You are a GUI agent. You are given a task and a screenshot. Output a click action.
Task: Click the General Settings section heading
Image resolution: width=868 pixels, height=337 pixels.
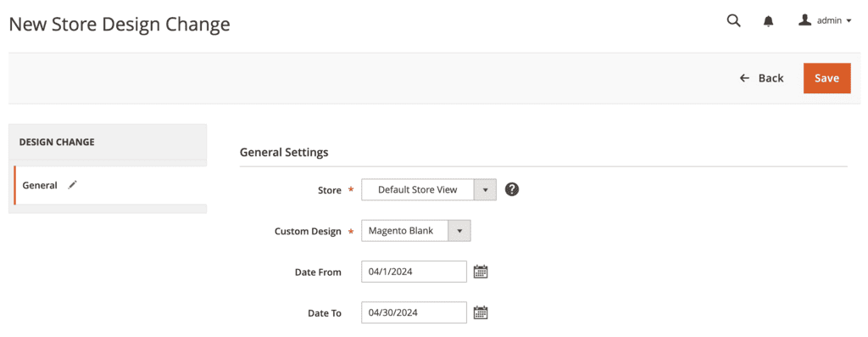click(x=284, y=152)
